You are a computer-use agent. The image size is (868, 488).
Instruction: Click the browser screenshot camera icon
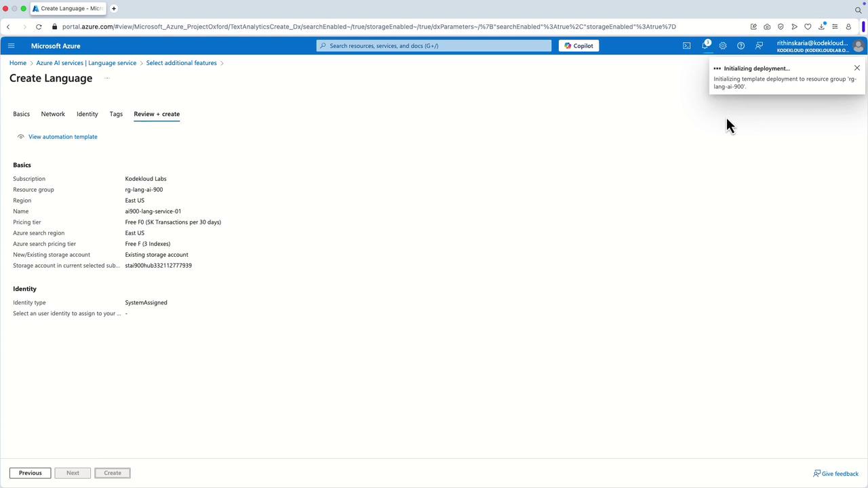pos(767,27)
